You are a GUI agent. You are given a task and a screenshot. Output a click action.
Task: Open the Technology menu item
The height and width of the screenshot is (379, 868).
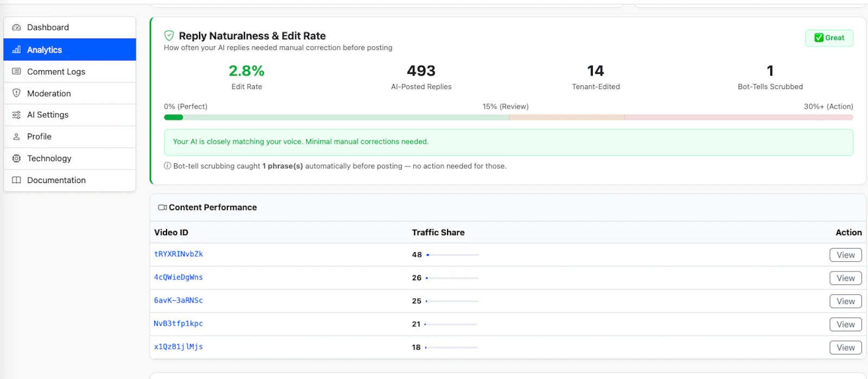pyautogui.click(x=69, y=159)
